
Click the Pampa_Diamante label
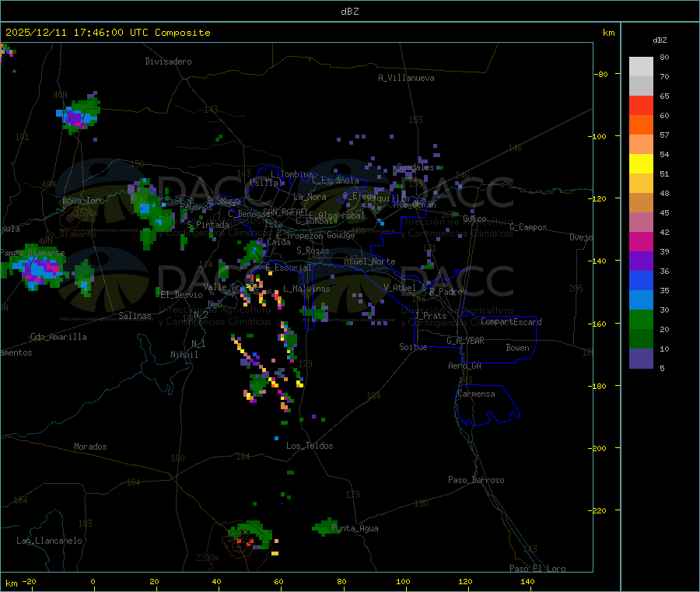pos(33,253)
